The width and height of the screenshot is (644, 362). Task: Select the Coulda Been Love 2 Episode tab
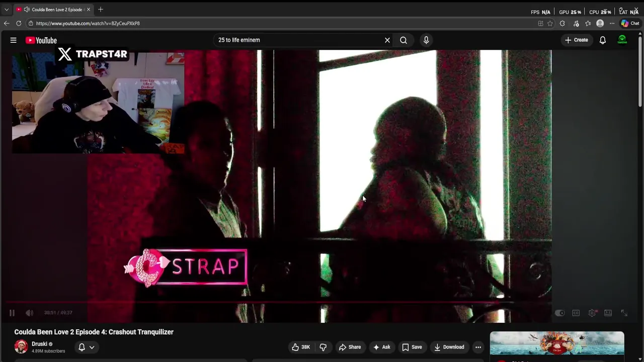(x=53, y=10)
